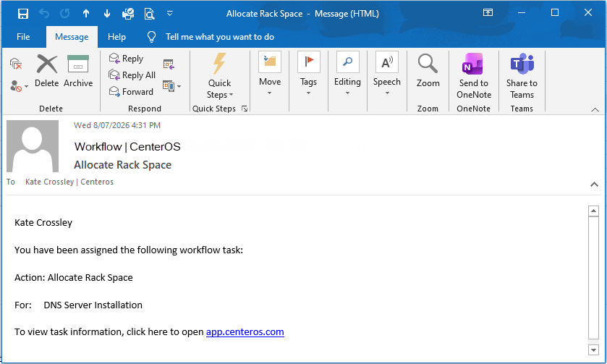Open the Editing dropdown

pyautogui.click(x=347, y=74)
